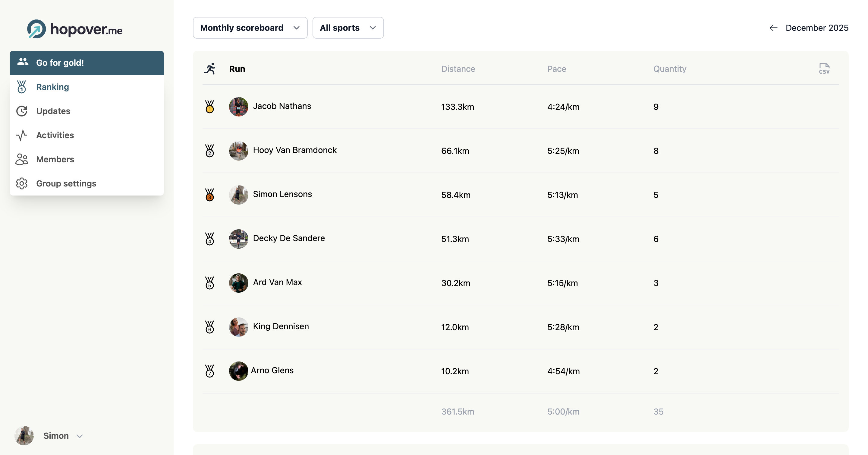Click the Group settings gear icon
The image size is (868, 455).
[22, 183]
